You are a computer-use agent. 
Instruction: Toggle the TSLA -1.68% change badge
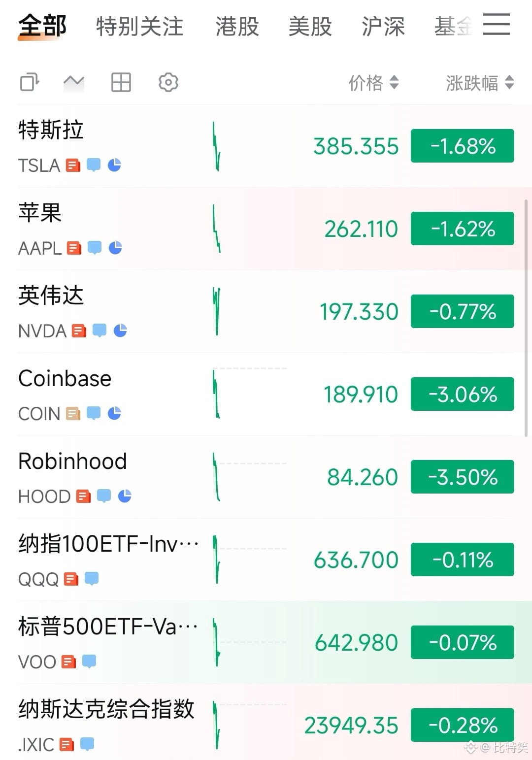463,146
